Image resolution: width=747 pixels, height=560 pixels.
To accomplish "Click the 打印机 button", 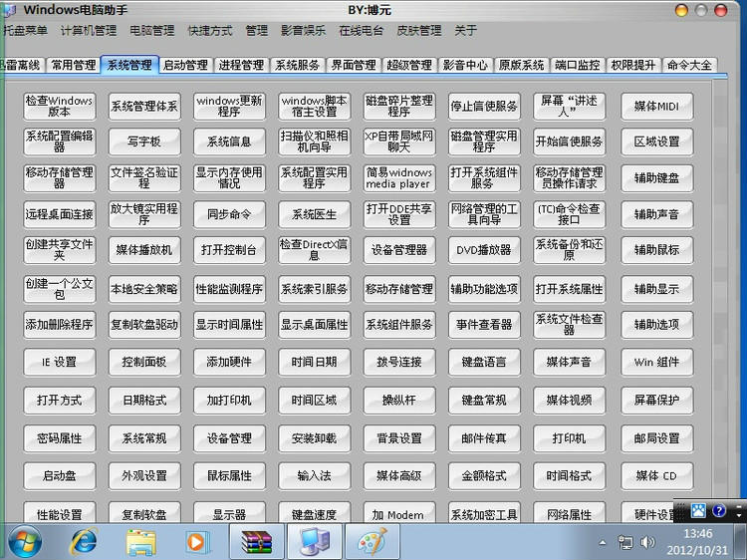I will (x=569, y=438).
